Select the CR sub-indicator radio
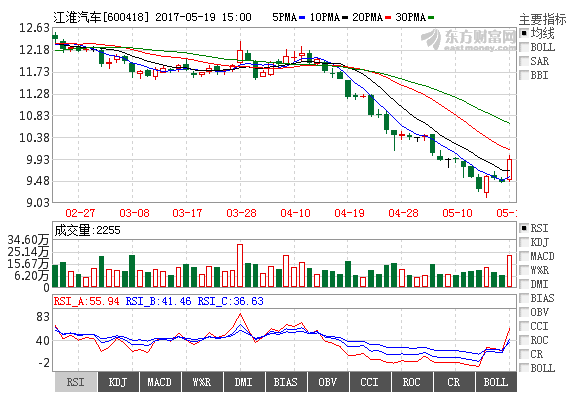 [x=524, y=354]
